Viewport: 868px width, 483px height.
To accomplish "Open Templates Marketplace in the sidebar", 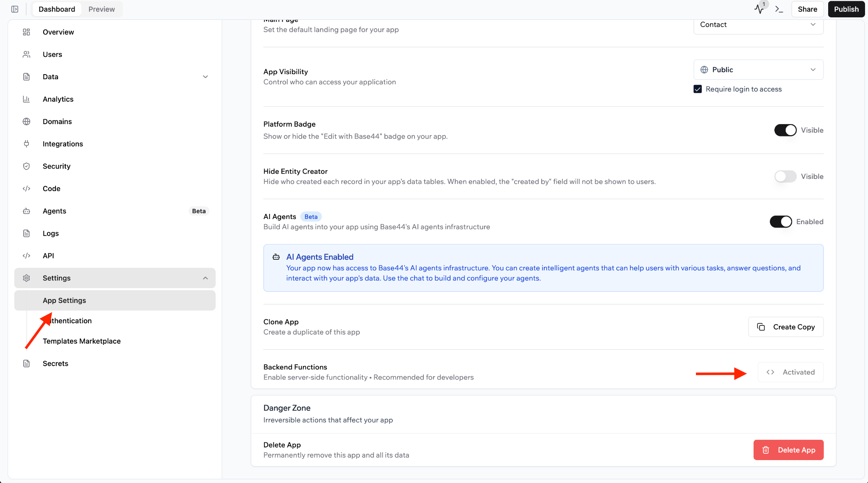I will pos(81,341).
